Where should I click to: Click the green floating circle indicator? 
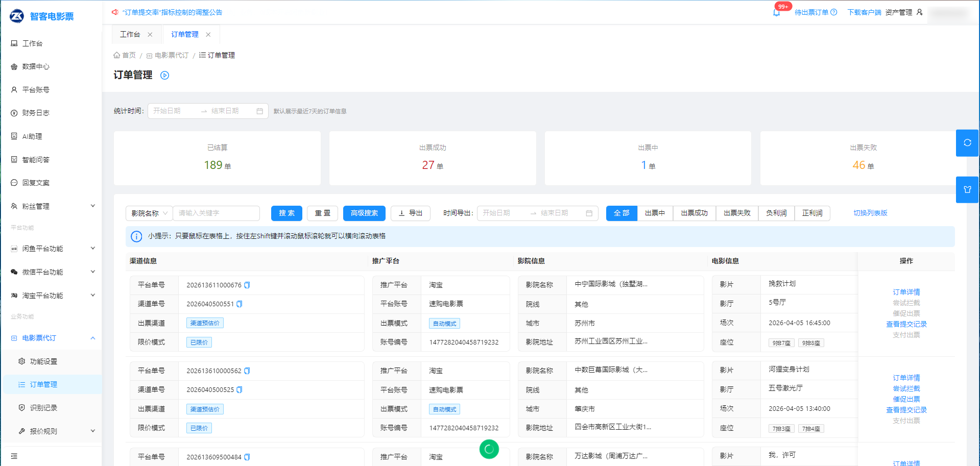click(x=489, y=449)
